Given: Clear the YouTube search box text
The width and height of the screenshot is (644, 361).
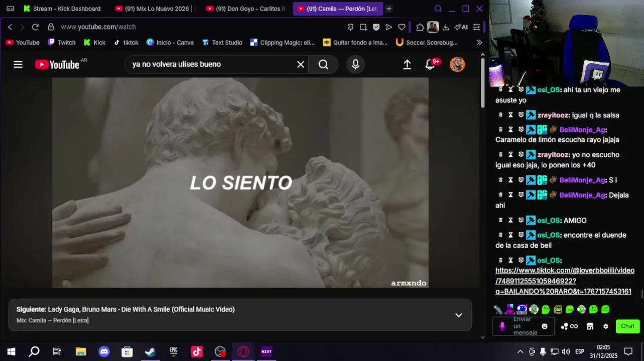Looking at the screenshot, I should point(301,64).
